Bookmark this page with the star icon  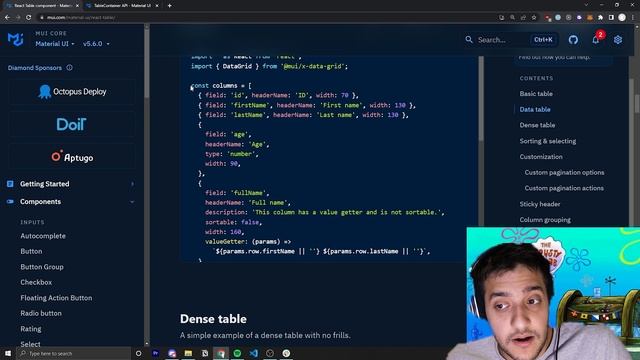point(534,18)
